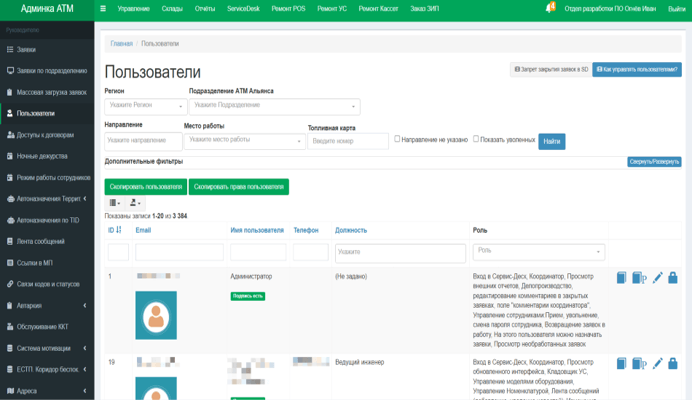The width and height of the screenshot is (692, 400).
Task: Sort by the Имя пользователя column header
Action: pyautogui.click(x=257, y=230)
